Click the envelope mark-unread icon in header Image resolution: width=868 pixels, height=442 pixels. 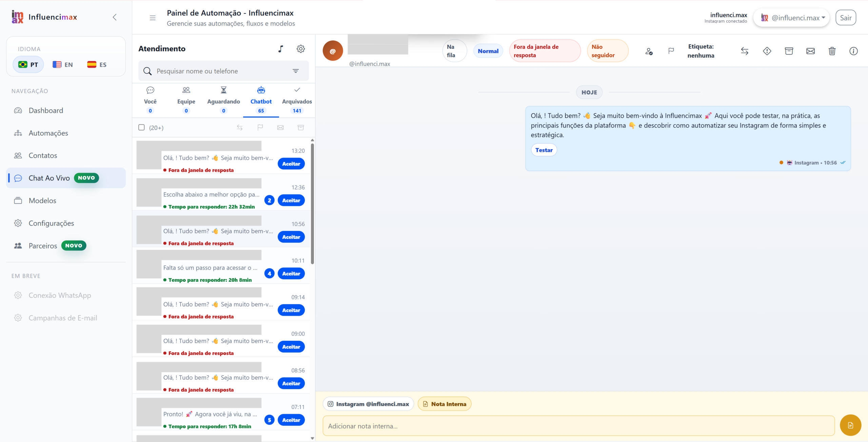810,51
